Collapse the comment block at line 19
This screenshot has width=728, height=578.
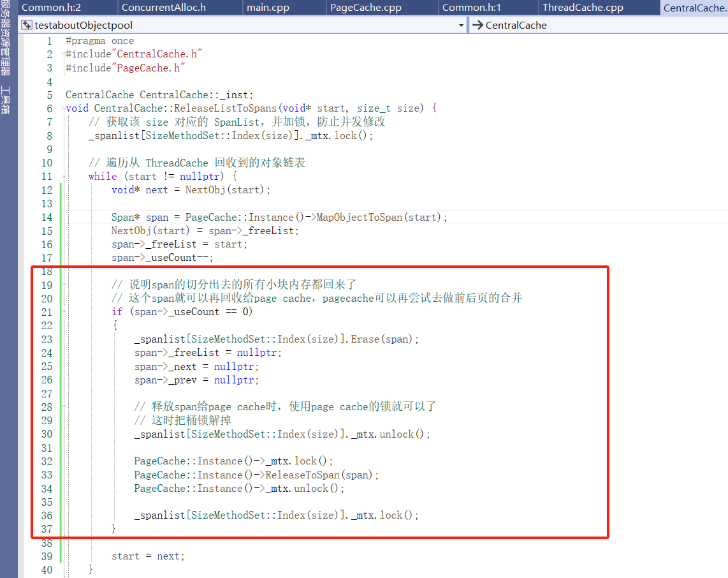coord(64,285)
